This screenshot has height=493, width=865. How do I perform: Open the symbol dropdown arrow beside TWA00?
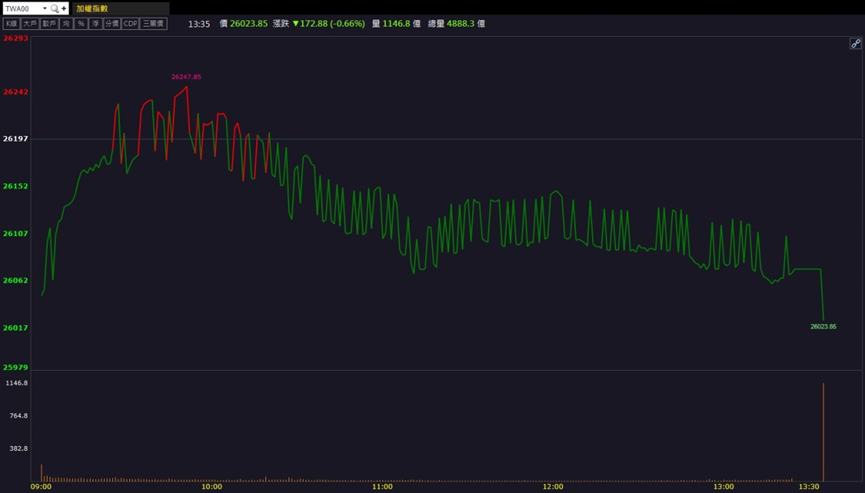tap(45, 8)
